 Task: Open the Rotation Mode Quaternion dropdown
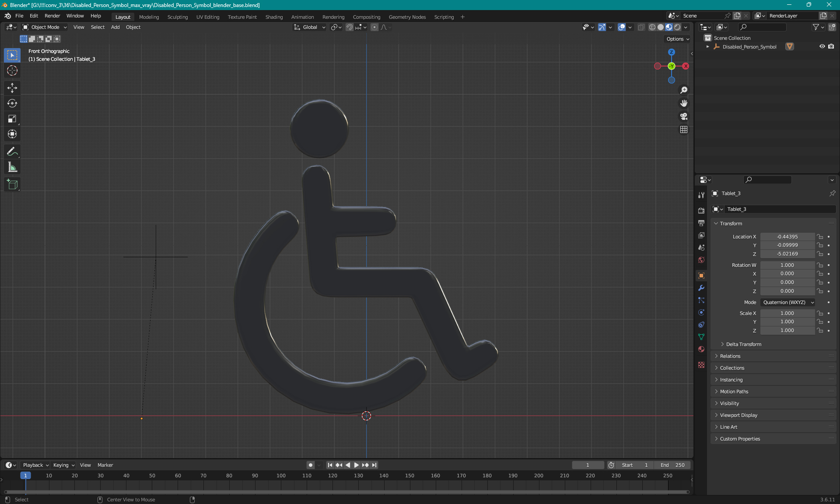(x=787, y=302)
